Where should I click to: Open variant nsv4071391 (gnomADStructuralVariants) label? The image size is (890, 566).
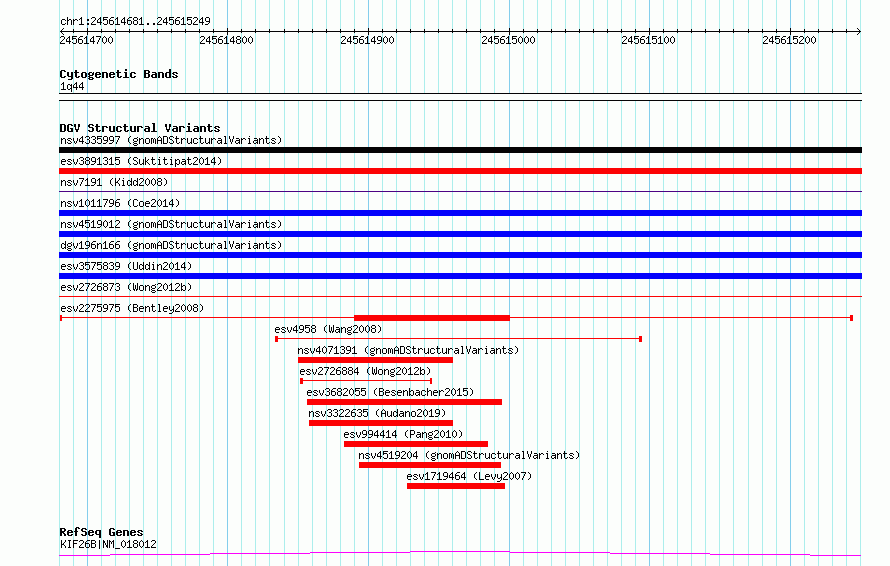click(x=408, y=350)
